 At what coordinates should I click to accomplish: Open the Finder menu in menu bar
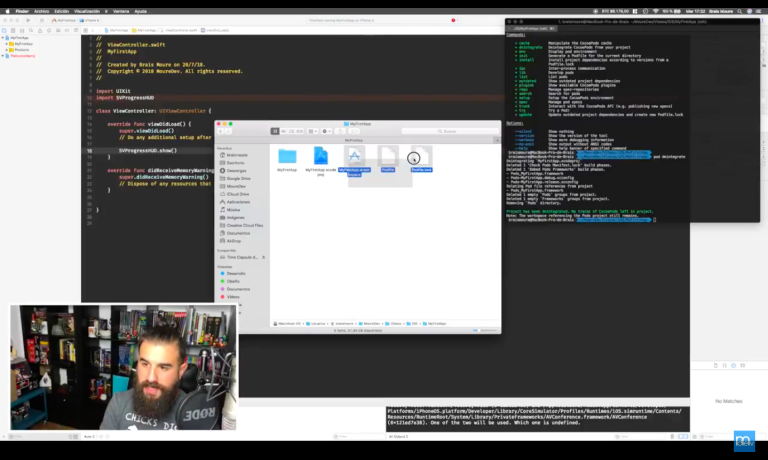pyautogui.click(x=22, y=11)
